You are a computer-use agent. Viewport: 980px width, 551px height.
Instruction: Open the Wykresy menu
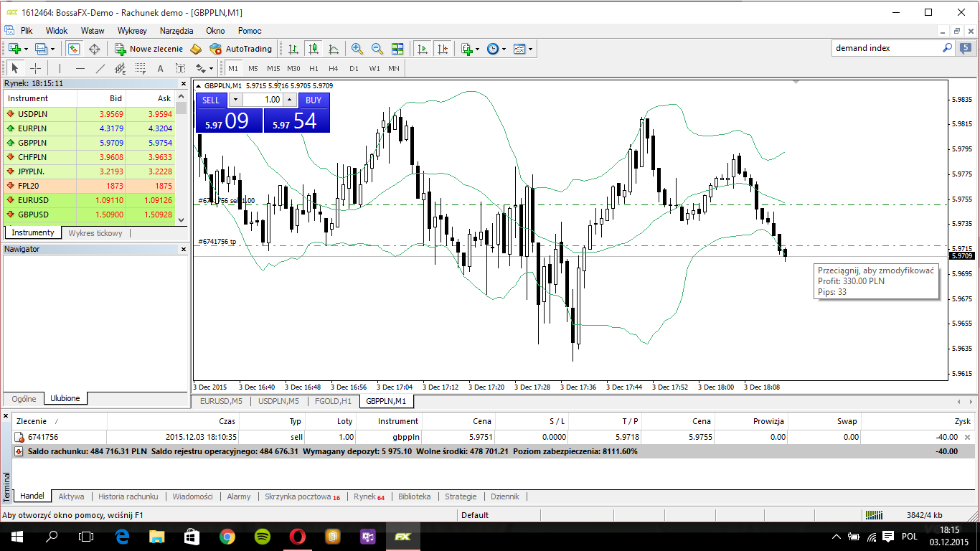click(x=132, y=31)
